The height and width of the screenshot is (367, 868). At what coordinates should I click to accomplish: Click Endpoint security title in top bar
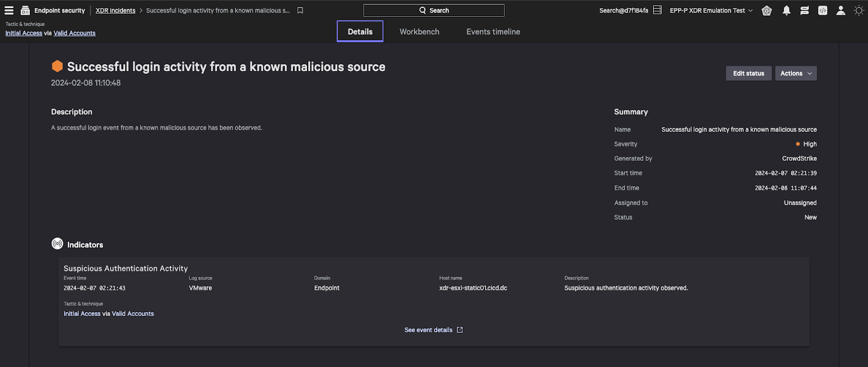(x=60, y=10)
